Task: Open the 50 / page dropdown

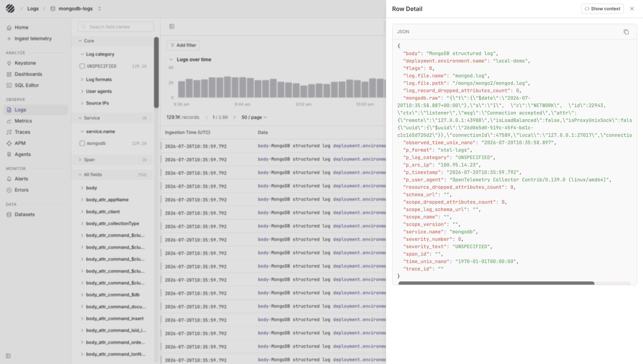Action: 254,117
